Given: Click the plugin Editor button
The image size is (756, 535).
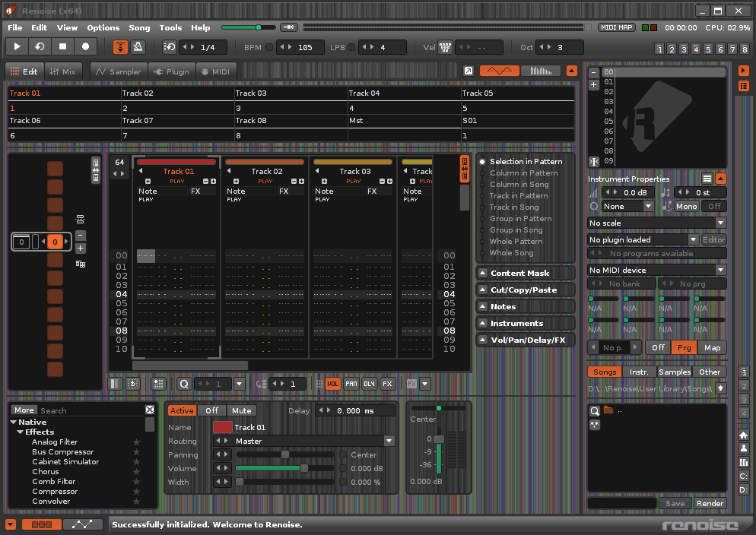Looking at the screenshot, I should 713,240.
